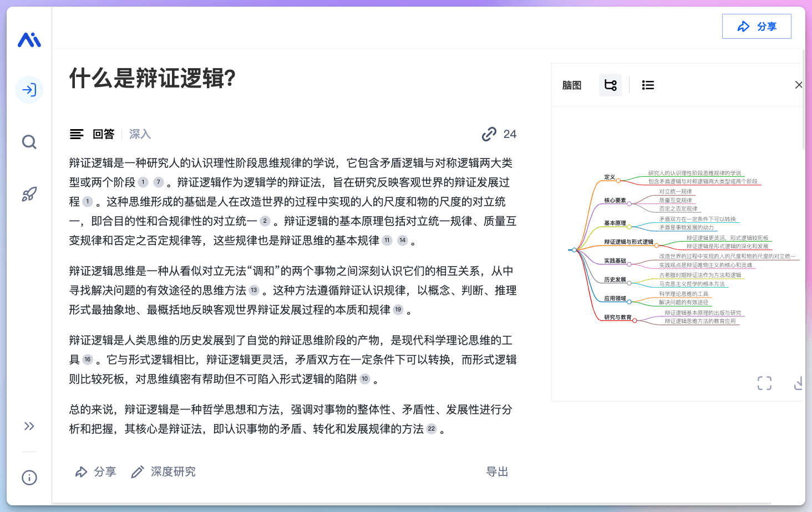Open citation 2 after 对立统一
The image size is (812, 512).
tap(265, 221)
